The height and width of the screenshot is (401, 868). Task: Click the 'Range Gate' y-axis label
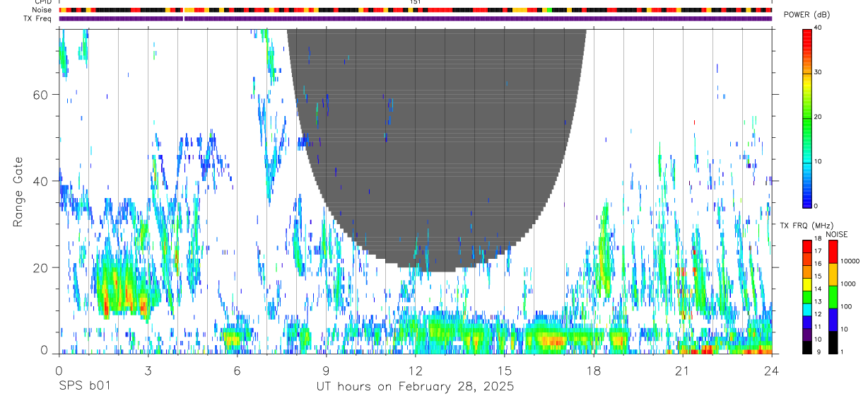pos(18,192)
